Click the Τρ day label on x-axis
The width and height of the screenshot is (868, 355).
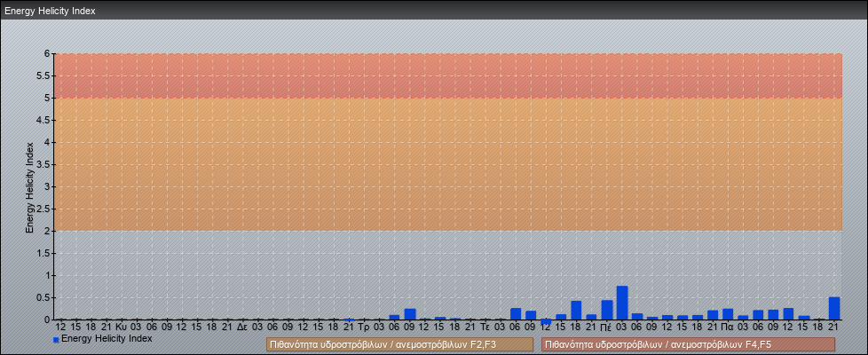(x=364, y=327)
